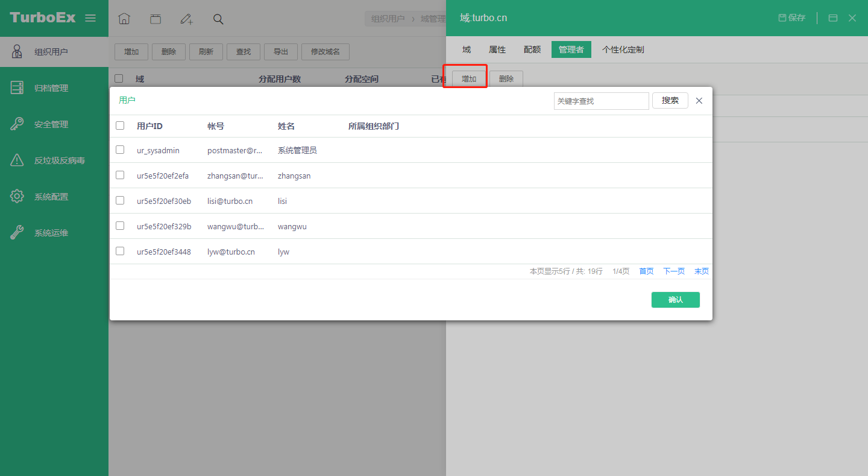868x476 pixels.
Task: Click the 系统配置 gear icon
Action: [x=17, y=197]
